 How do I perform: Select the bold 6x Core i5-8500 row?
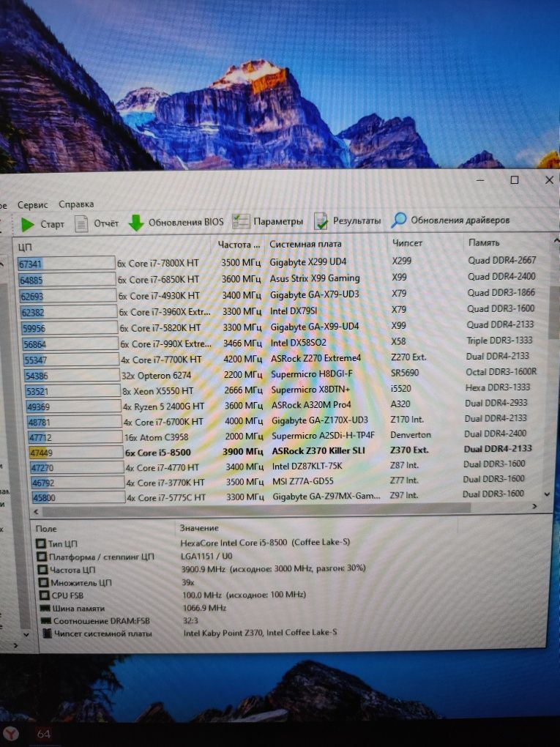(x=281, y=450)
